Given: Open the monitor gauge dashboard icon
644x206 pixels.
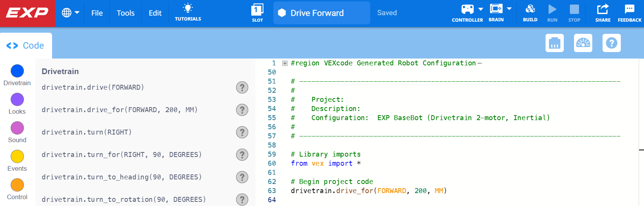Looking at the screenshot, I should click(x=583, y=43).
